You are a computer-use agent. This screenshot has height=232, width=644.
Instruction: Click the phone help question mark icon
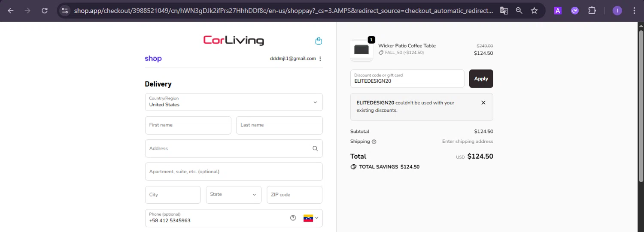(293, 218)
